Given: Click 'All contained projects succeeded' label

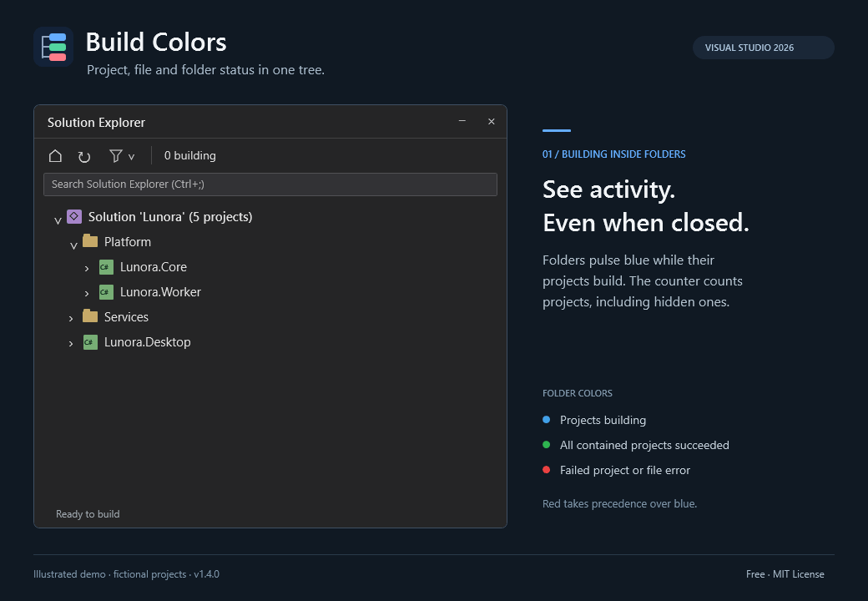Looking at the screenshot, I should [x=644, y=445].
